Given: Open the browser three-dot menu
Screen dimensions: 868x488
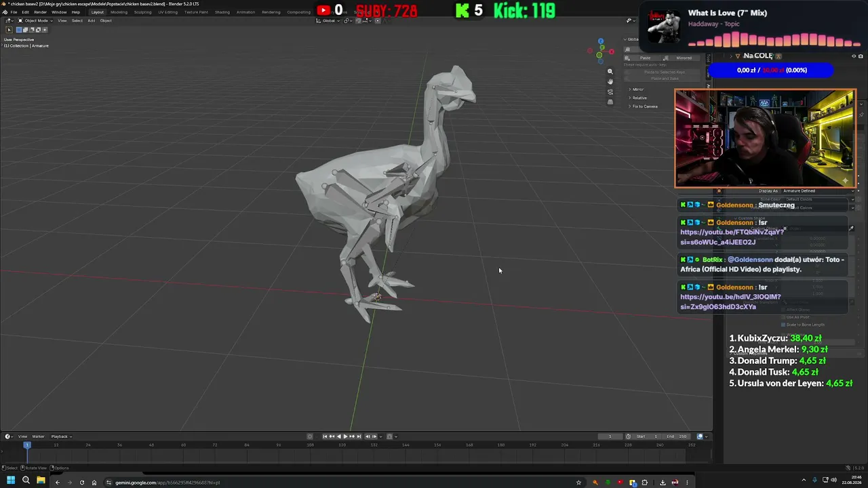Looking at the screenshot, I should 687,483.
